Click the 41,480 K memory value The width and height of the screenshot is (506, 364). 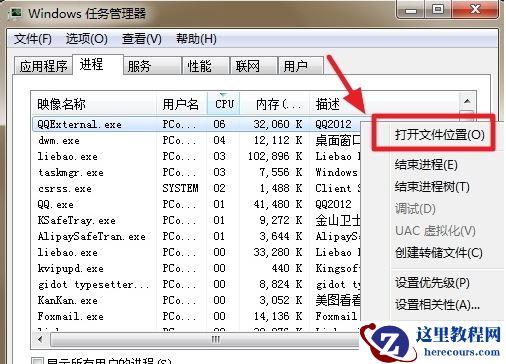(278, 204)
